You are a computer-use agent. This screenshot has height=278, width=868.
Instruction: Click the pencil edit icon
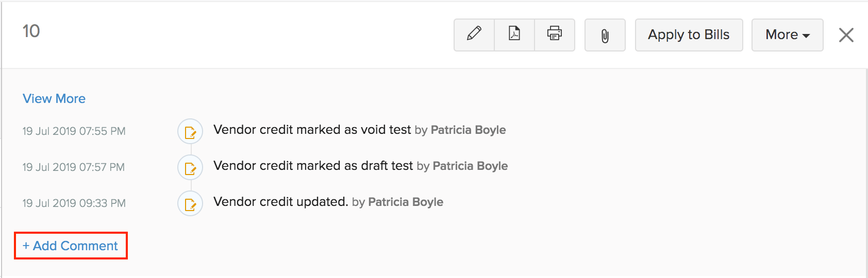coord(474,34)
